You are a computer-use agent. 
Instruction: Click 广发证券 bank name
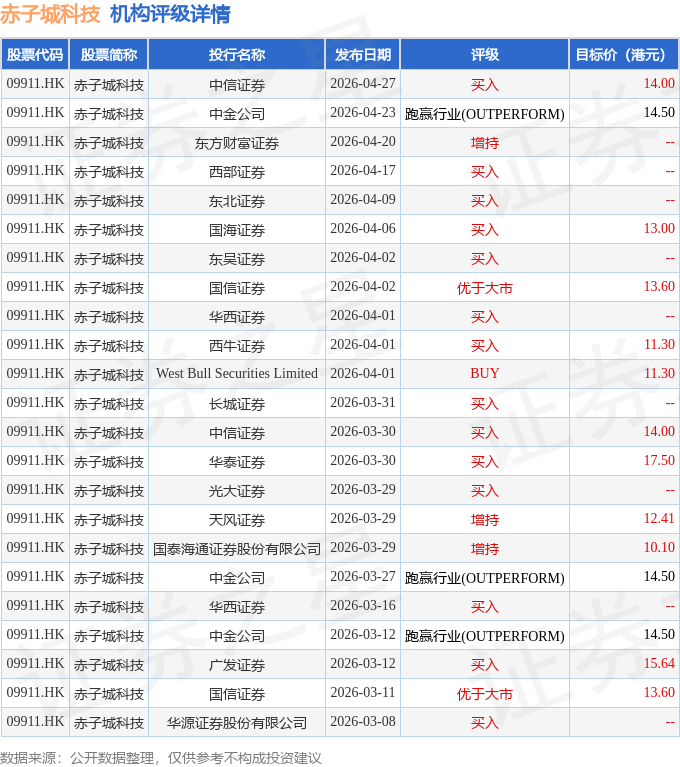coord(237,665)
